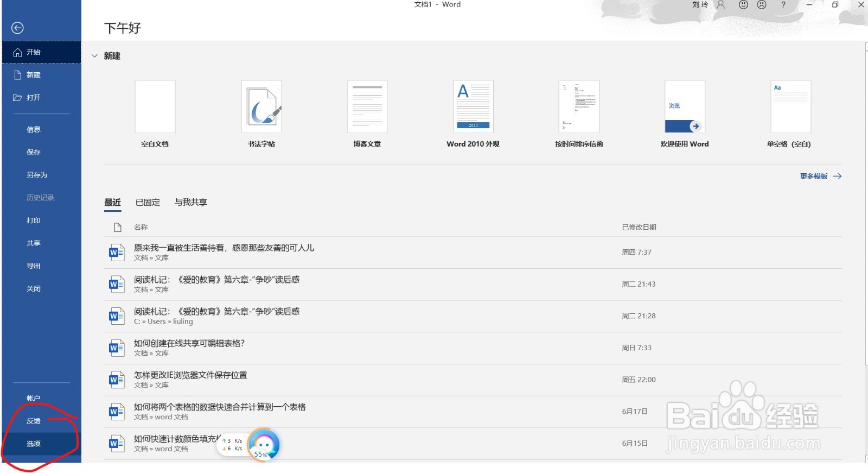Click Word icon of 如何创建在线共享可编辑表格

[x=117, y=348]
